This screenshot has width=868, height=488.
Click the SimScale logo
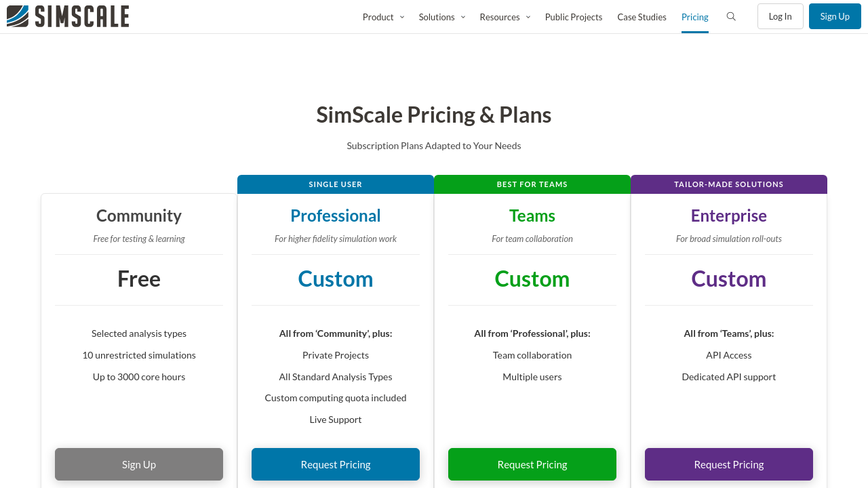[68, 16]
